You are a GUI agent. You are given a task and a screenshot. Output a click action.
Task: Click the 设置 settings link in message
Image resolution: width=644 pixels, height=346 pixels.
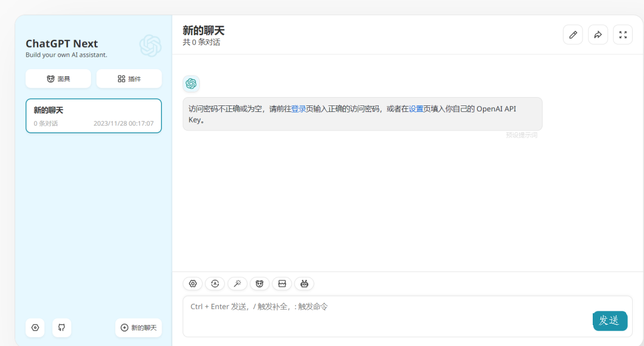point(416,109)
